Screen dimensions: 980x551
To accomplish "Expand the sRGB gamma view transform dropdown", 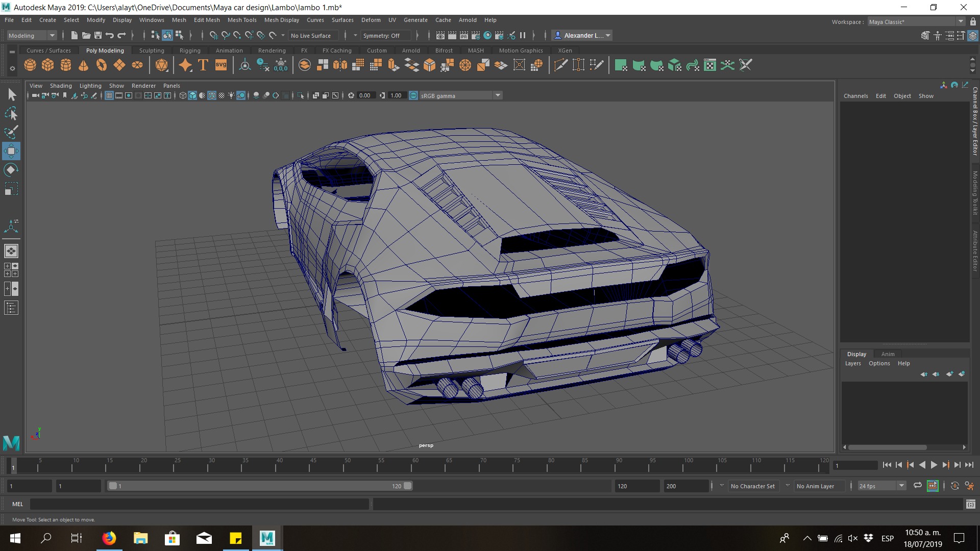I will (498, 95).
